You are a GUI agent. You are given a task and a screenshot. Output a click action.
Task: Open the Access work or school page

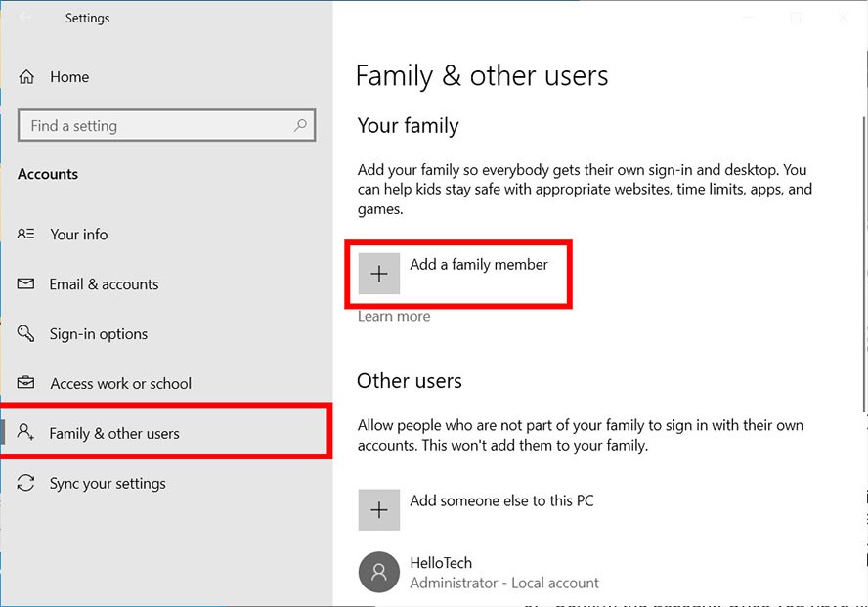pyautogui.click(x=120, y=384)
